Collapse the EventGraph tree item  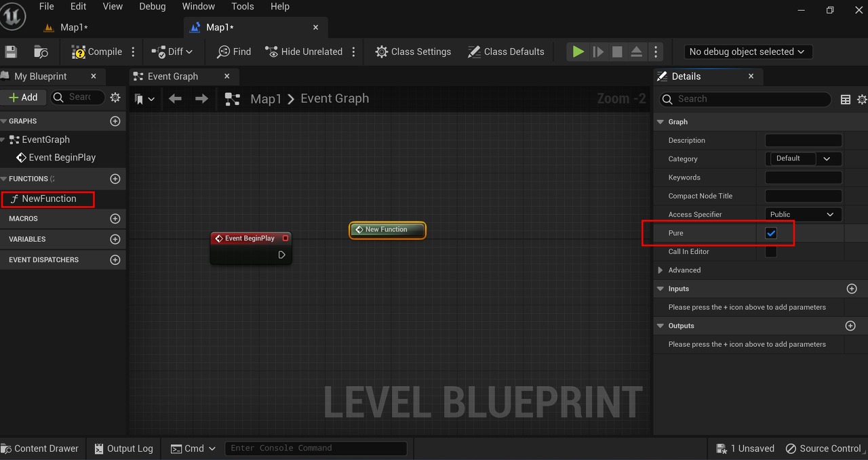[x=4, y=140]
